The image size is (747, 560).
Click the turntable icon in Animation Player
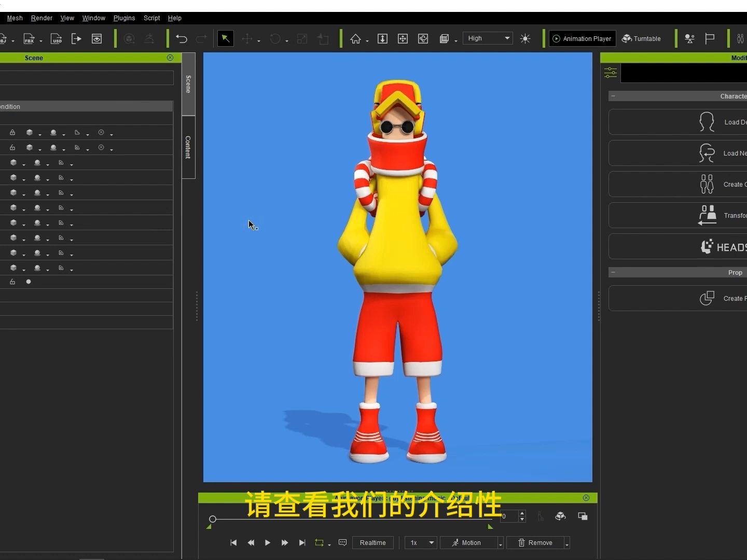point(560,516)
